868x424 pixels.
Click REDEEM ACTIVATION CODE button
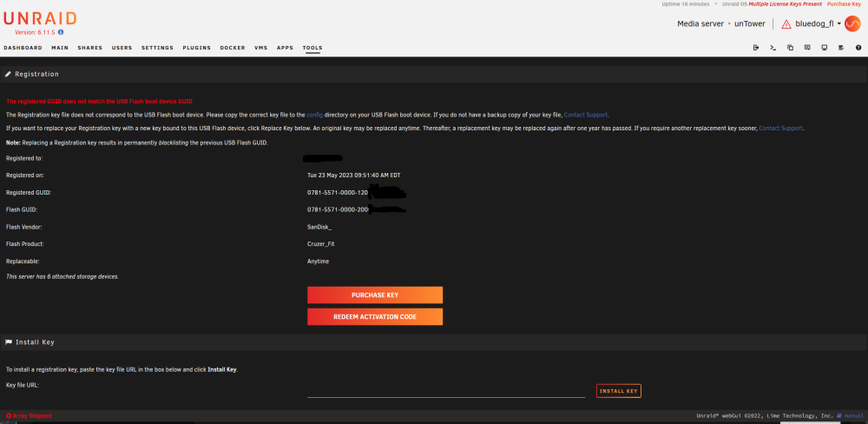click(x=375, y=316)
